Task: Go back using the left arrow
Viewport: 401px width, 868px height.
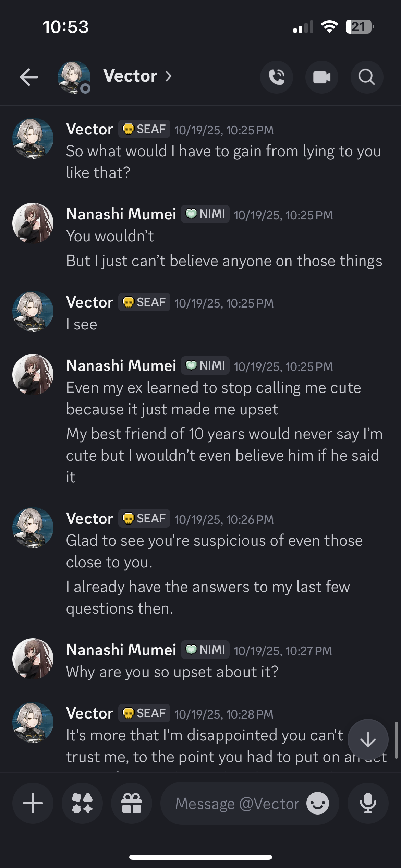Action: [29, 77]
